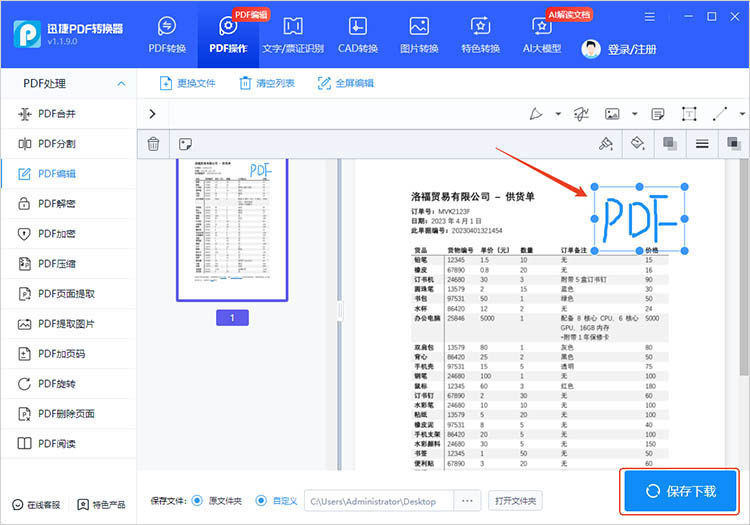Select the line drawing tool
This screenshot has height=525, width=750.
tap(719, 114)
